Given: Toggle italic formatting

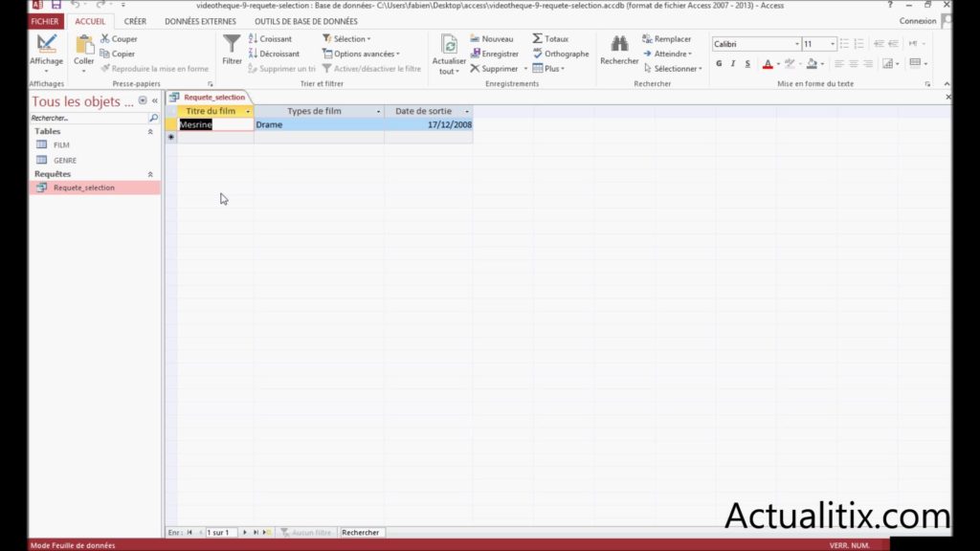Looking at the screenshot, I should (x=732, y=63).
